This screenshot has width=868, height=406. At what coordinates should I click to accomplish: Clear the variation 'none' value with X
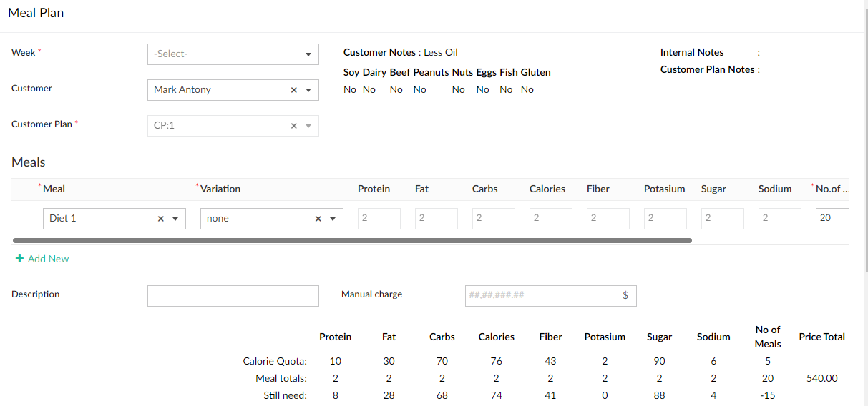point(318,219)
